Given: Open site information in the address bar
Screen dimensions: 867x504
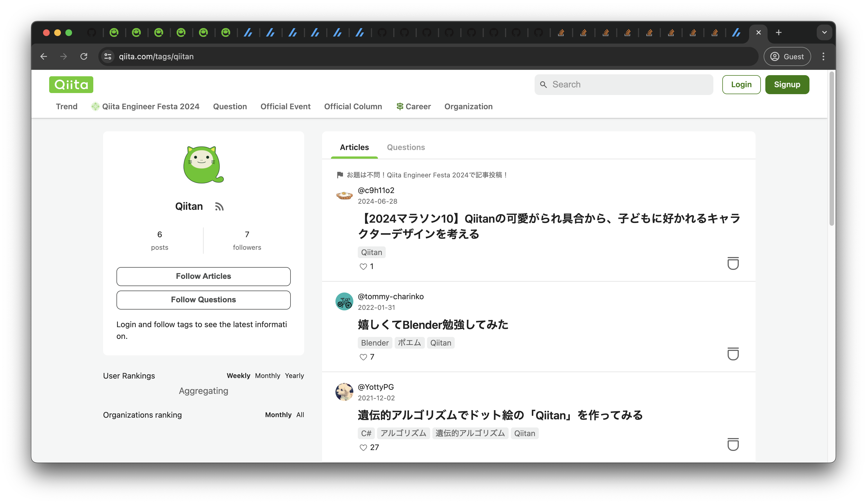Looking at the screenshot, I should coord(107,56).
